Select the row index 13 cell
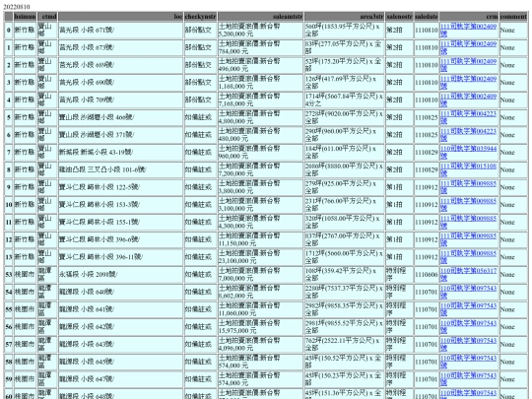The image size is (532, 399). (x=9, y=257)
